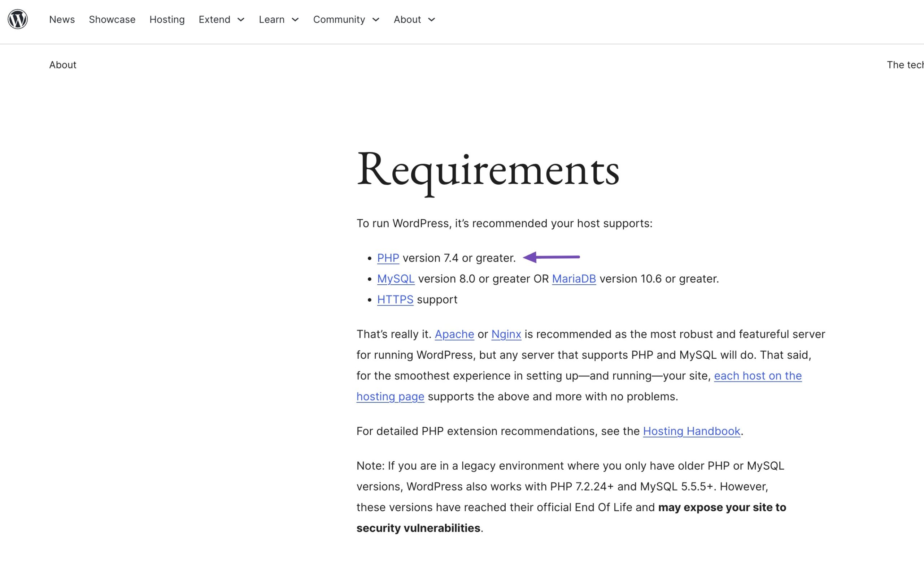The height and width of the screenshot is (561, 924).
Task: Expand the Community menu chevron
Action: (x=376, y=20)
